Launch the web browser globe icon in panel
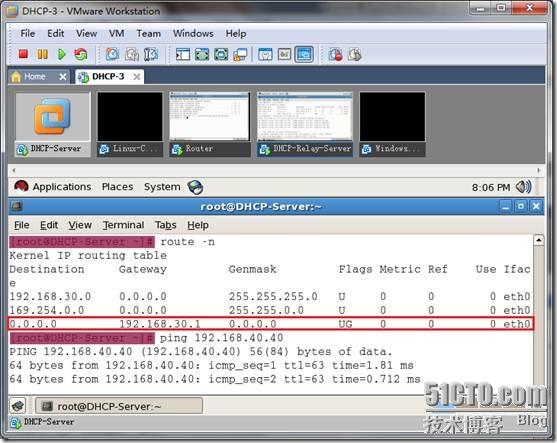 (x=195, y=187)
